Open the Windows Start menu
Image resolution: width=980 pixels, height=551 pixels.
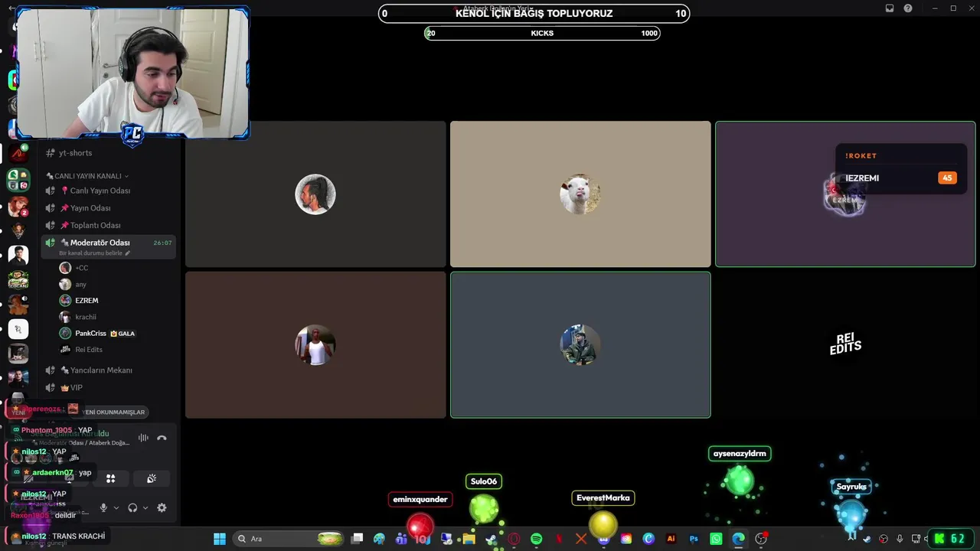pyautogui.click(x=220, y=539)
